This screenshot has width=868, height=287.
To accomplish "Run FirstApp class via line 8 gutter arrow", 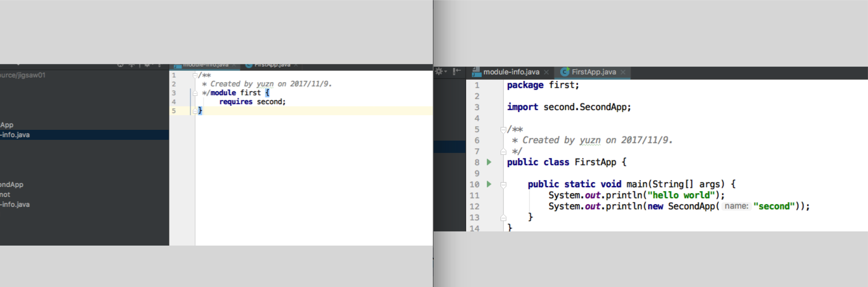I will click(x=489, y=162).
